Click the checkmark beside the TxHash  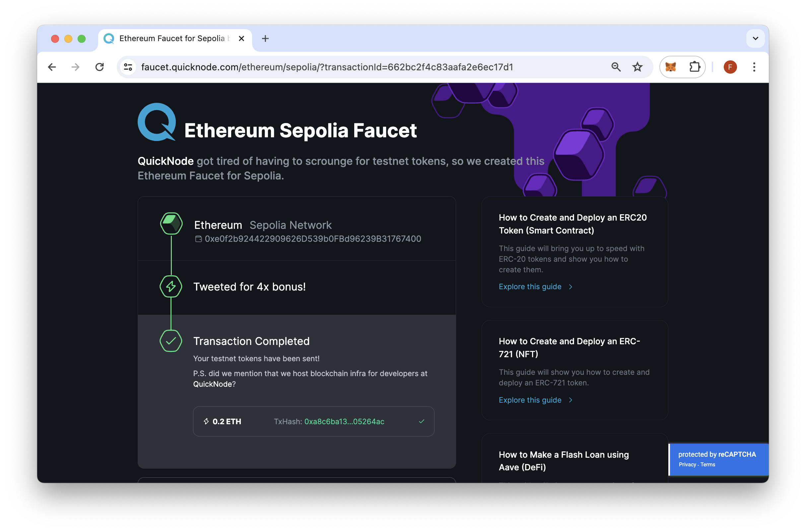tap(421, 422)
